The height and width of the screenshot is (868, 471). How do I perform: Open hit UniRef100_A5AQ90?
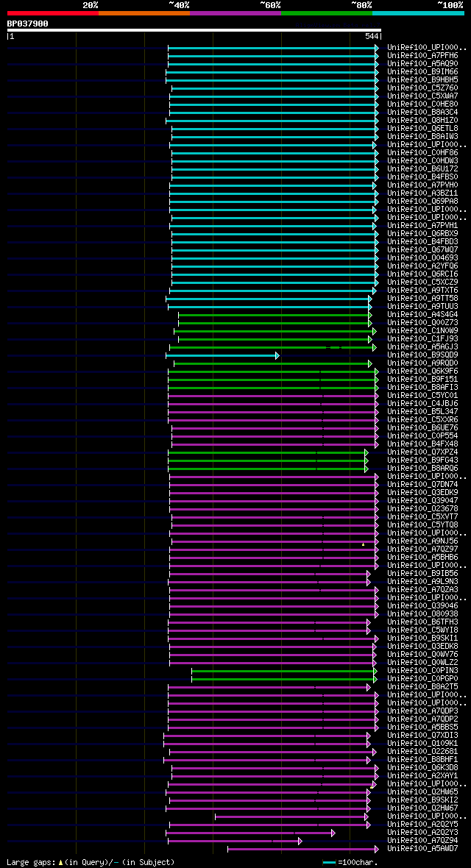click(x=422, y=64)
